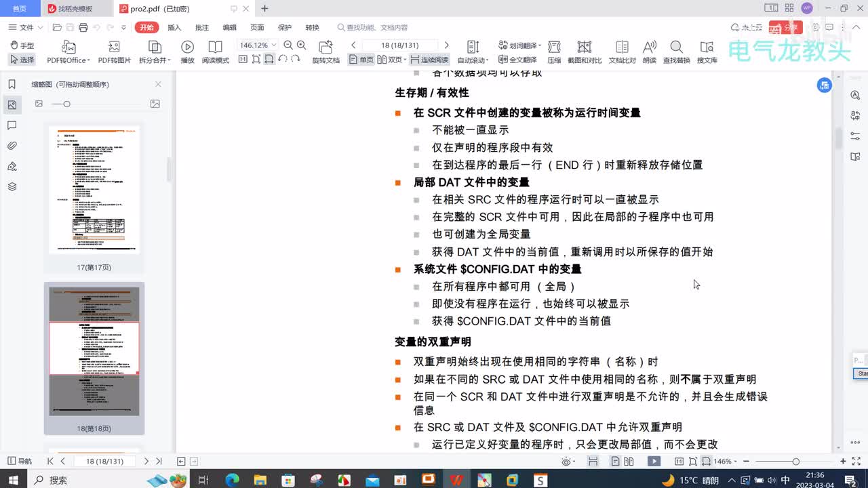Click the print icon in quick toolbar
Viewport: 868px width, 488px height.
point(83,28)
